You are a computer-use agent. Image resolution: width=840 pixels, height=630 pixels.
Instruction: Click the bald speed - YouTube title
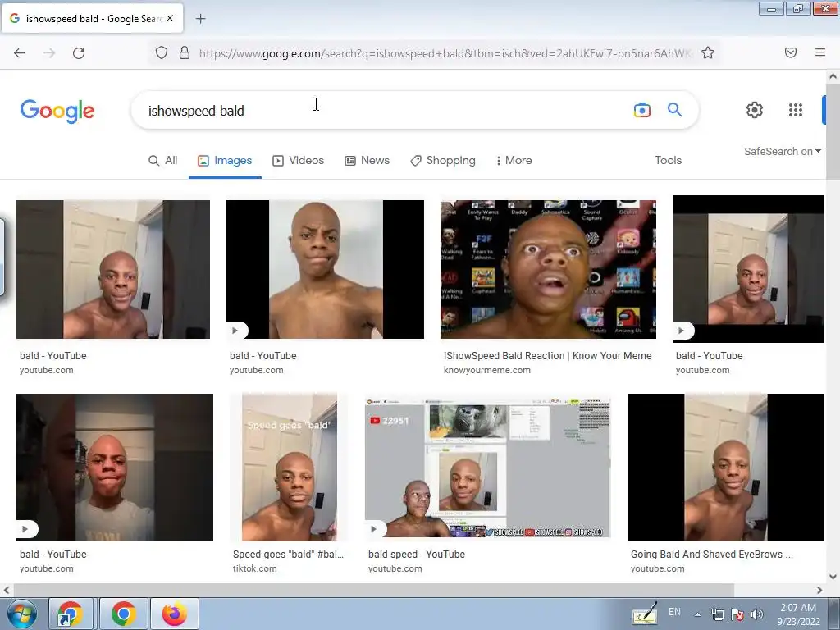click(x=416, y=555)
